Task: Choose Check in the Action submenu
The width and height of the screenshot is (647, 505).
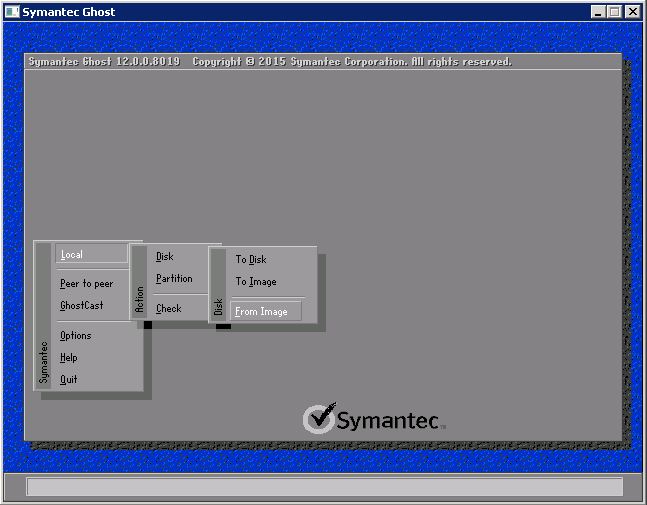Action: [168, 309]
